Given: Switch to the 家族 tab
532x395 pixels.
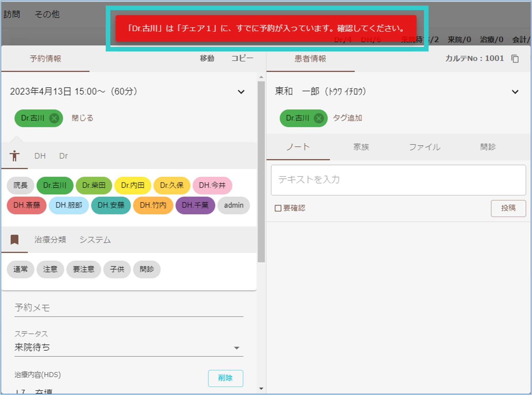Looking at the screenshot, I should coord(361,147).
